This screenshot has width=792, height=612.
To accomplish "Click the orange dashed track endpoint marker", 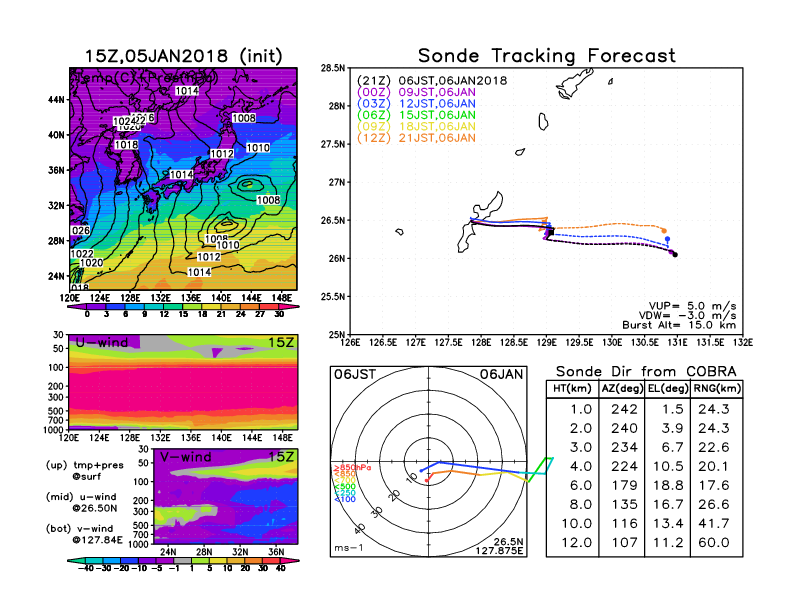I will 664,231.
